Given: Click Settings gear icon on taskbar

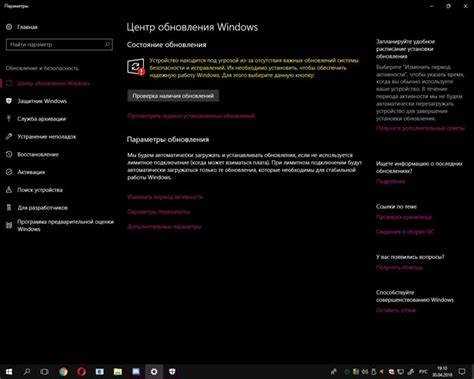Looking at the screenshot, I should point(154,371).
